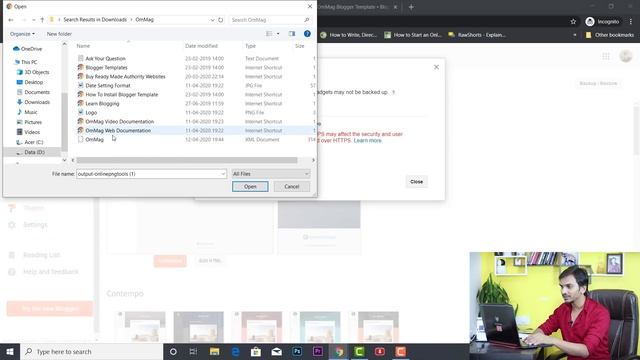640x360 pixels.
Task: Open the change view options dropdown arrow
Action: click(x=278, y=34)
